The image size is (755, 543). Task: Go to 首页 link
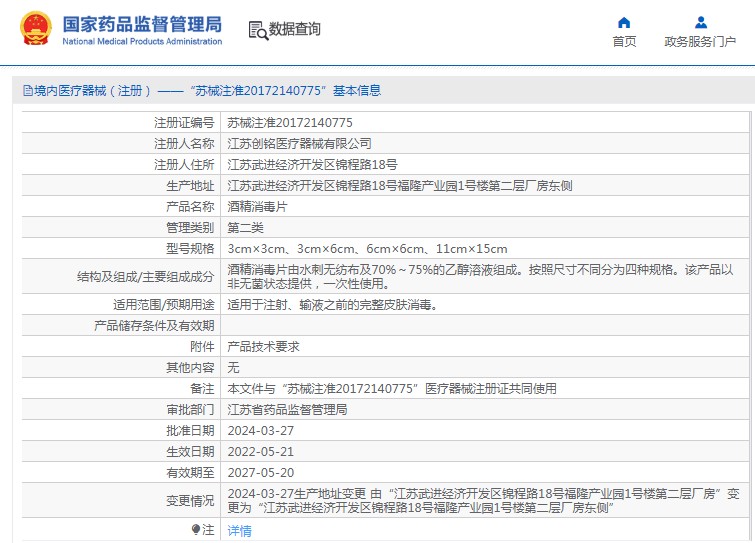(x=624, y=42)
